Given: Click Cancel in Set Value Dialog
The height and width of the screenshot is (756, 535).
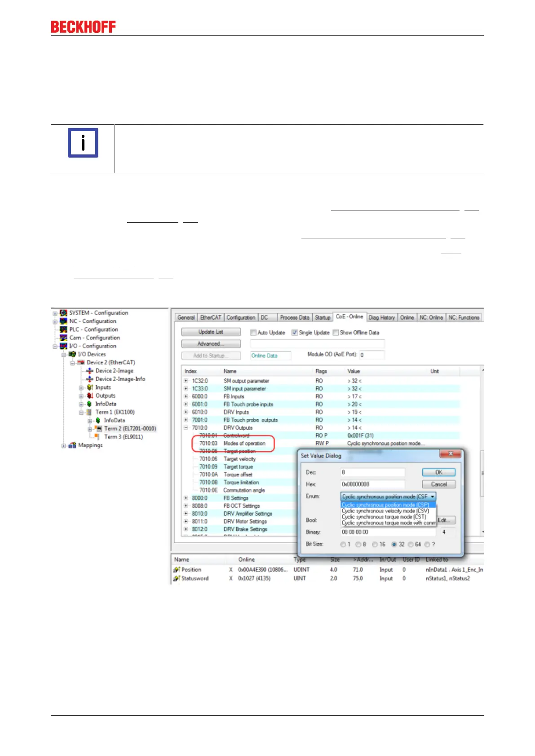Looking at the screenshot, I should pyautogui.click(x=439, y=484).
